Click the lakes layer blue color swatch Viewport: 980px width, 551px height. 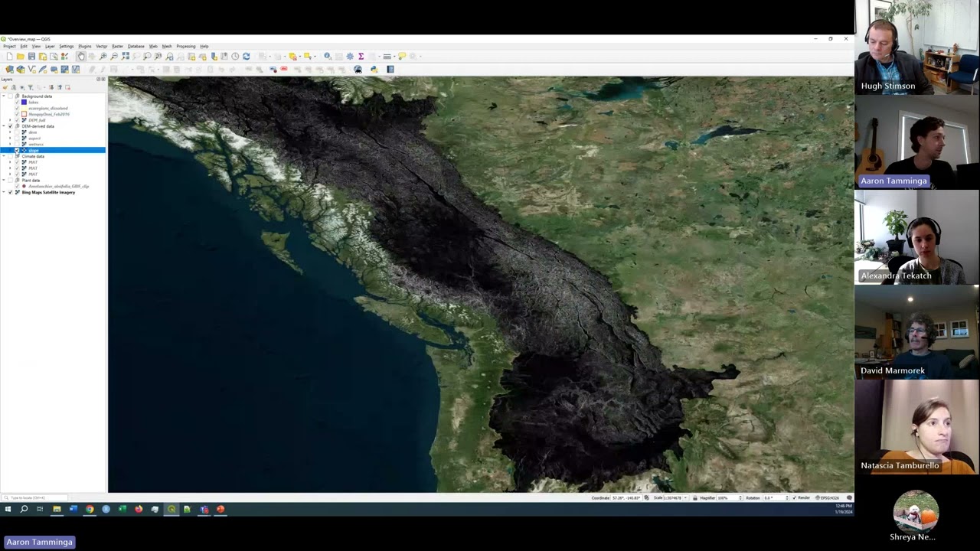coord(24,103)
